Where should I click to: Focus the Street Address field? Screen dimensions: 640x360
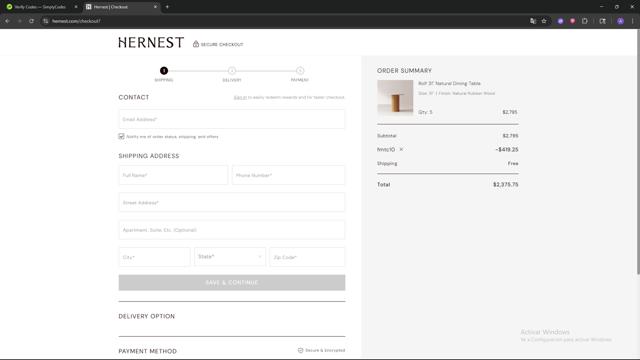click(232, 202)
